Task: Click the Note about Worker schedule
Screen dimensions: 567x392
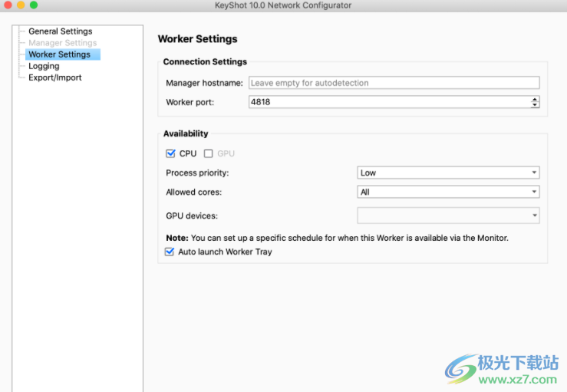Action: tap(337, 238)
